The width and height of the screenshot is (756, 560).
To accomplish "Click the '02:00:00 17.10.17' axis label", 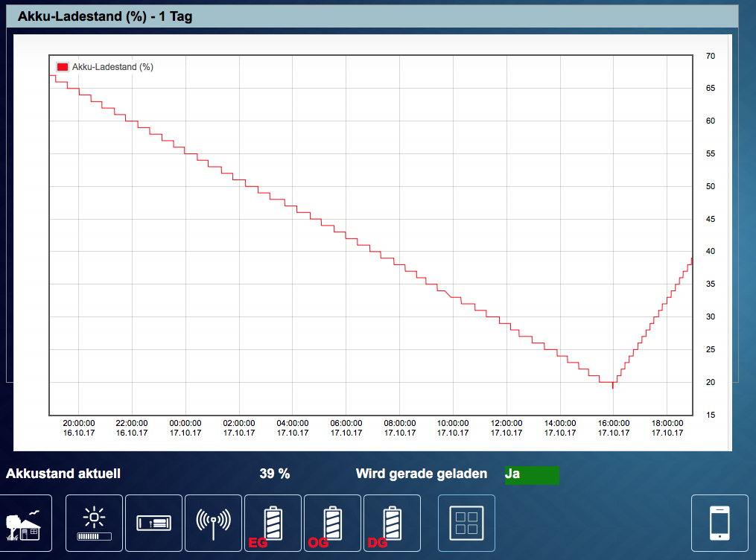I will [238, 428].
